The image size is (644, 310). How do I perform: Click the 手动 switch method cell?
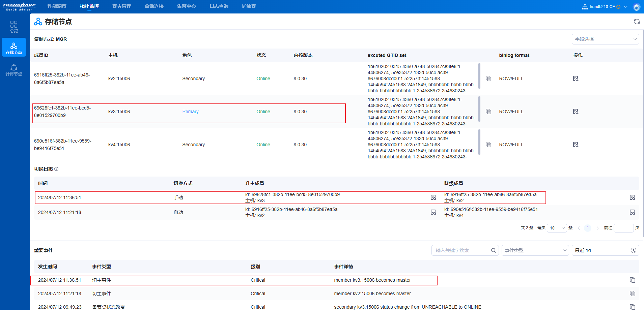[x=178, y=197]
